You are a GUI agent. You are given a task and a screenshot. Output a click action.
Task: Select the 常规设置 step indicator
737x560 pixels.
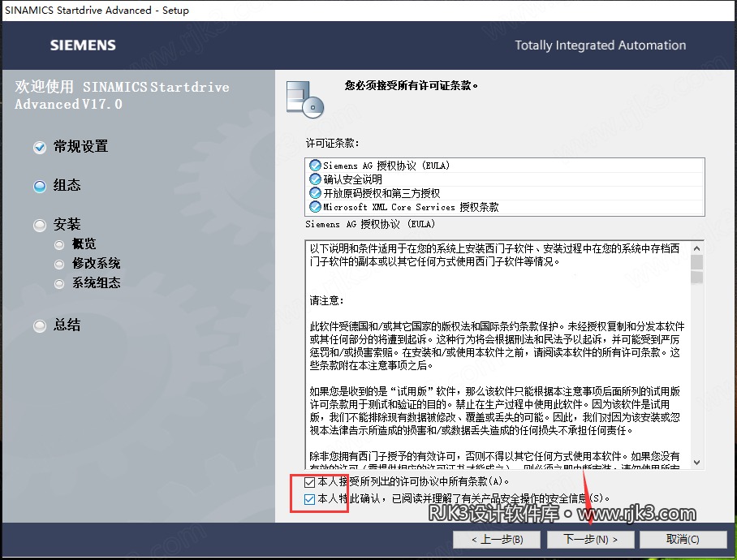(x=40, y=148)
